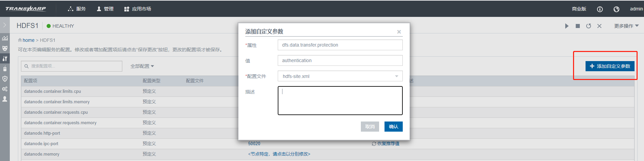Screen dimensions: 644x161
Task: Click the search magnifier icon
Action: [26, 66]
